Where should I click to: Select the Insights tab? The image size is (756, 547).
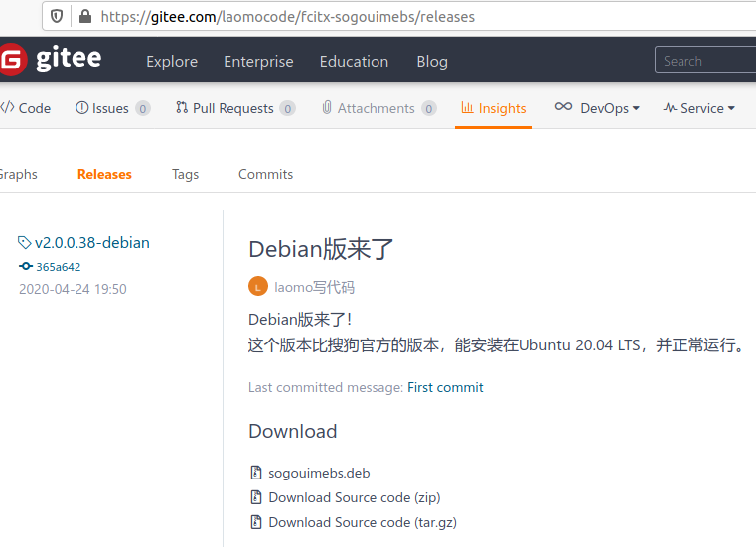click(x=494, y=108)
